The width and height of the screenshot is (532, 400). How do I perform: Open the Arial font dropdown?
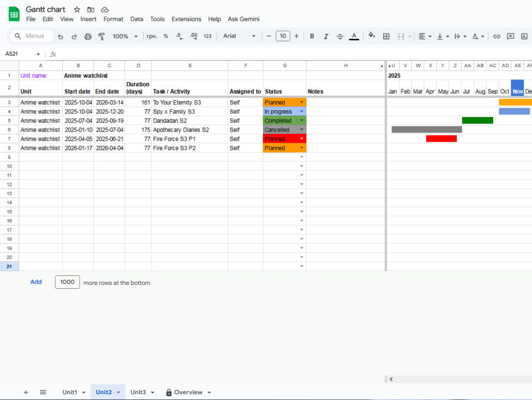[239, 36]
